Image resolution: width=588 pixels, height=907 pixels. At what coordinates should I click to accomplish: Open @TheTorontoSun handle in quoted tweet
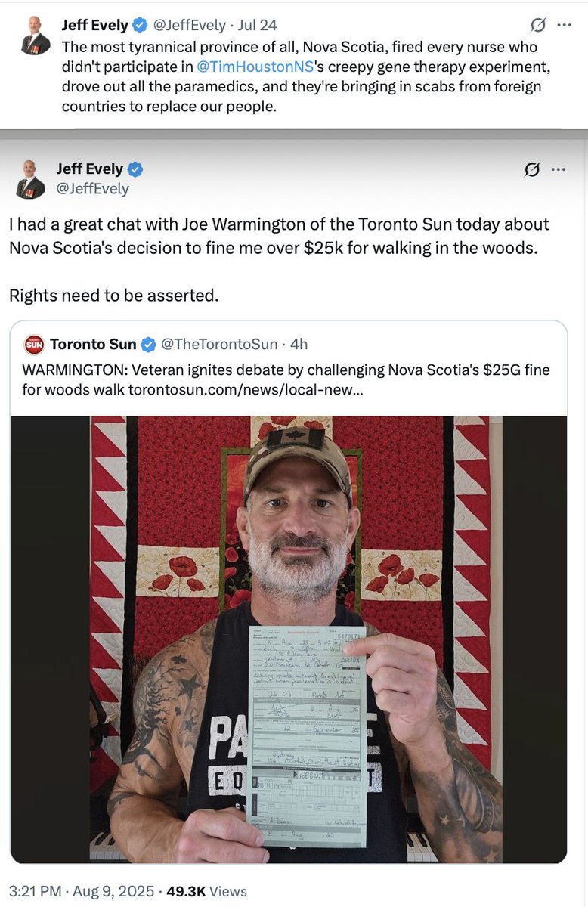click(218, 345)
